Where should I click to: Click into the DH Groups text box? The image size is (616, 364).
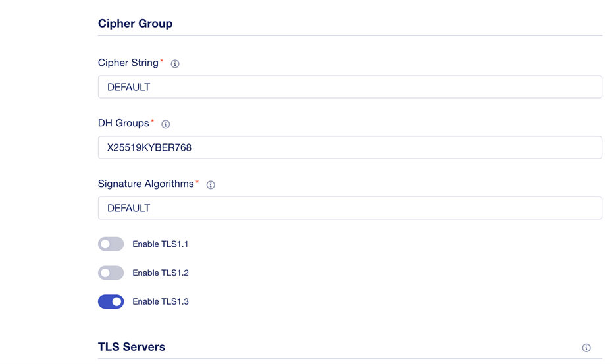[349, 147]
